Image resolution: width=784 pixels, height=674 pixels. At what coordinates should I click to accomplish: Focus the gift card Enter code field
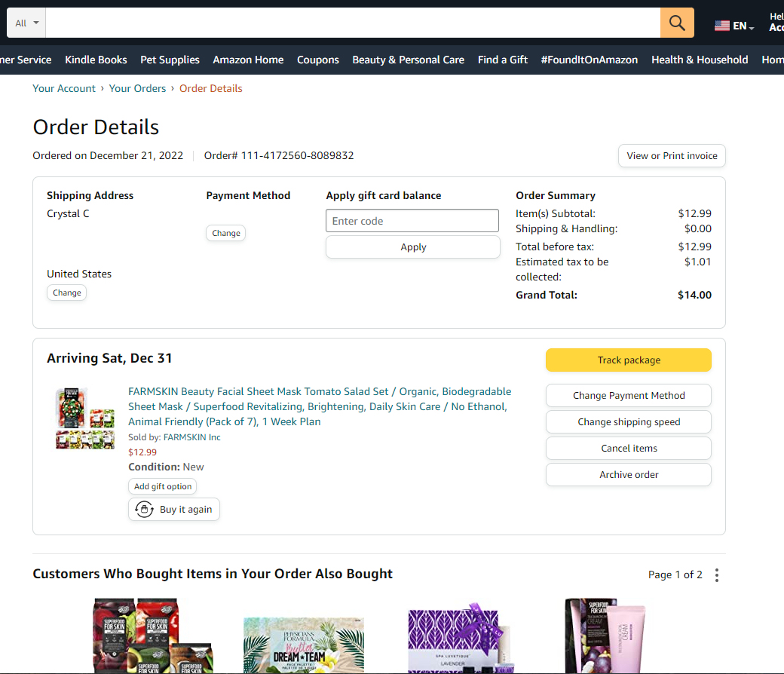(412, 221)
